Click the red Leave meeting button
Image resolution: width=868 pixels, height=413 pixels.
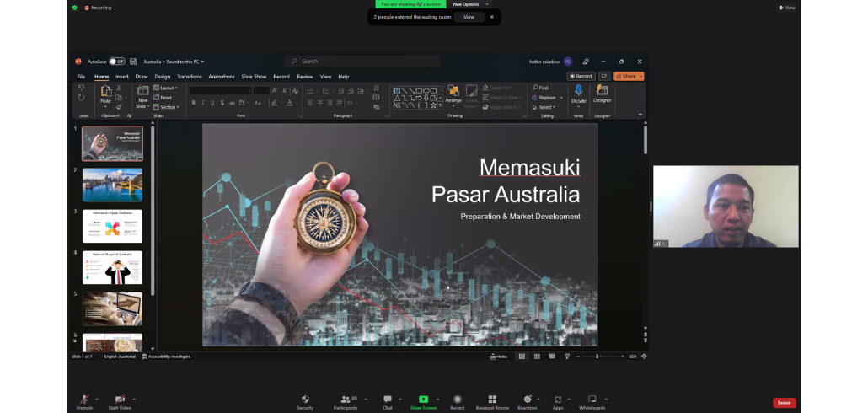pyautogui.click(x=784, y=403)
